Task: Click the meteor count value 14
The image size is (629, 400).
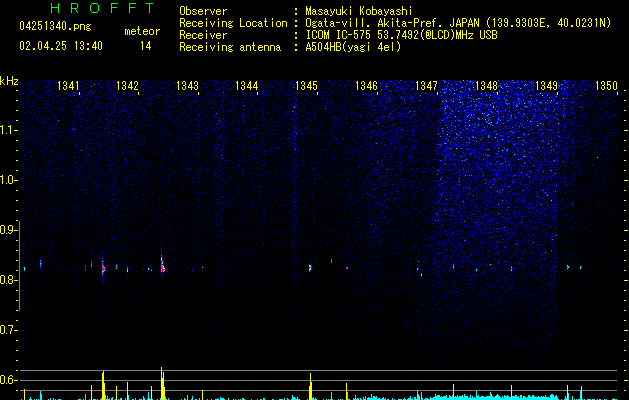Action: tap(146, 46)
